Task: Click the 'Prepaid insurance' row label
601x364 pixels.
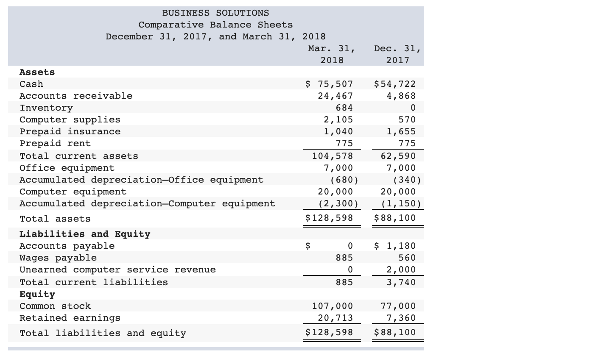Action: click(x=70, y=131)
